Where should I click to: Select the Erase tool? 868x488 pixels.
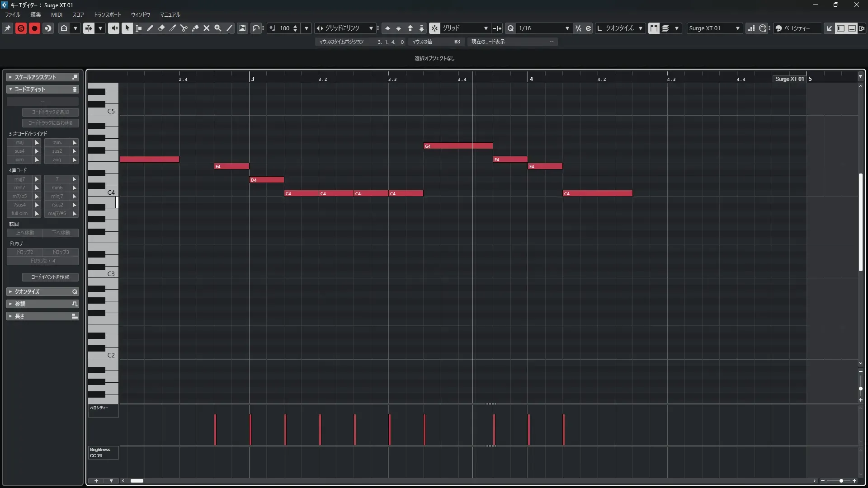pyautogui.click(x=161, y=28)
